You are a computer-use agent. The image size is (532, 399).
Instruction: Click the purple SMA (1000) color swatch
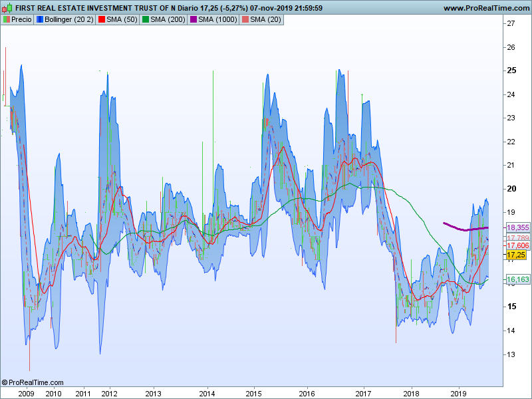point(194,20)
